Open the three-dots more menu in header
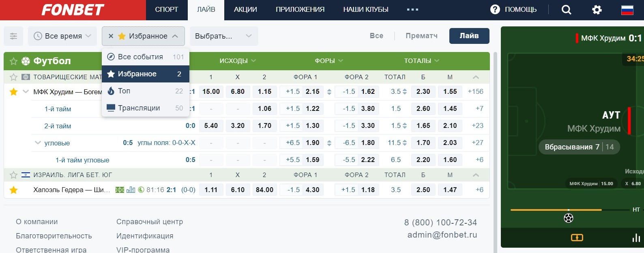 click(412, 10)
